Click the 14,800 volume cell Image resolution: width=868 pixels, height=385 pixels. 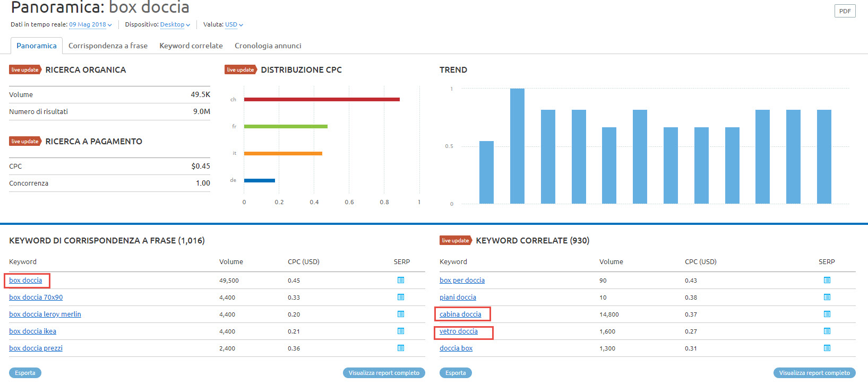(609, 314)
